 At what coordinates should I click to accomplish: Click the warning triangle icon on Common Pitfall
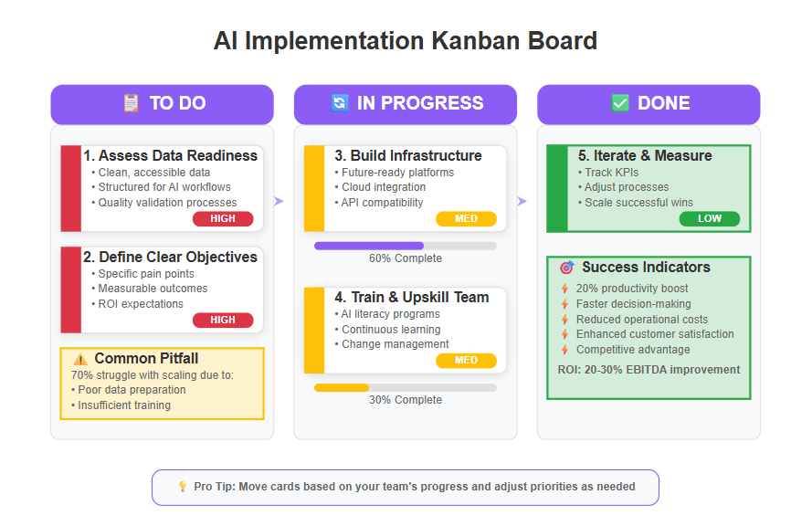coord(80,359)
